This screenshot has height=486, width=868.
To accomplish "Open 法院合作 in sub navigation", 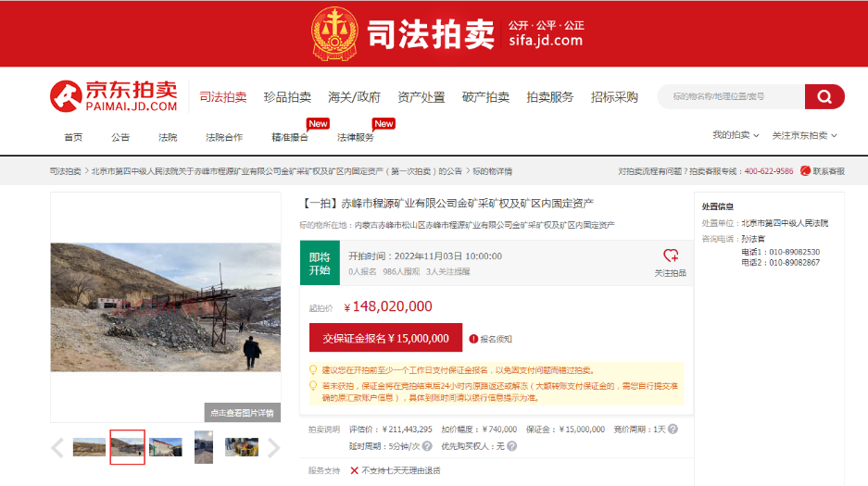I will 224,137.
